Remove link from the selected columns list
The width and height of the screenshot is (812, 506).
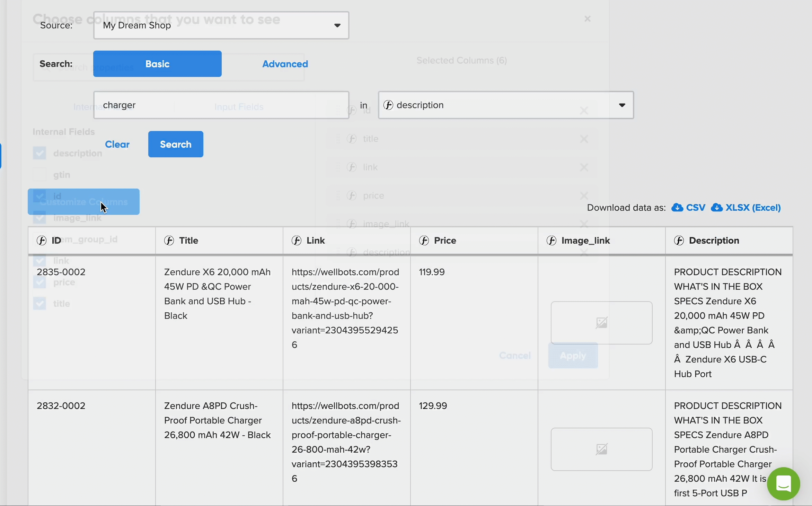coord(584,167)
